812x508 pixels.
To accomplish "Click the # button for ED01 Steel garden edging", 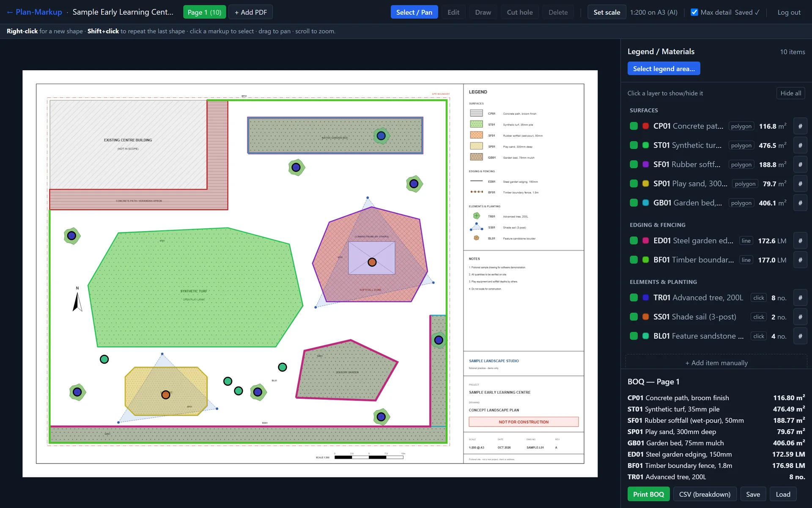I will (x=800, y=241).
